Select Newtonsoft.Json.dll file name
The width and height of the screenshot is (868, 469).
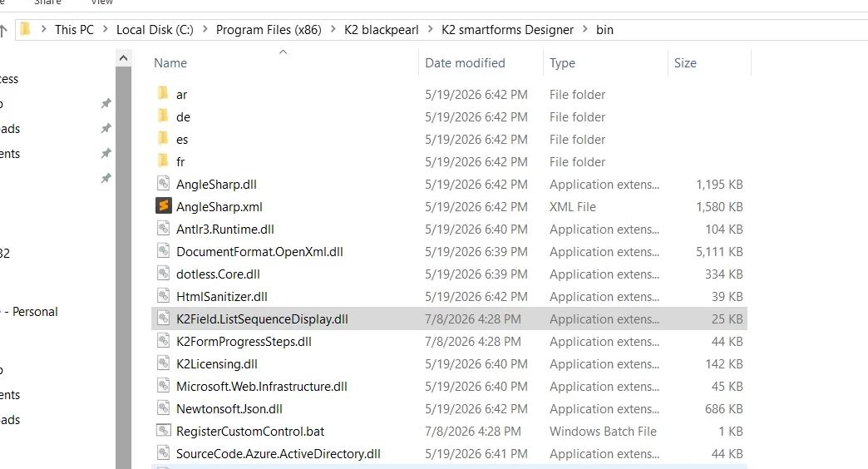229,409
